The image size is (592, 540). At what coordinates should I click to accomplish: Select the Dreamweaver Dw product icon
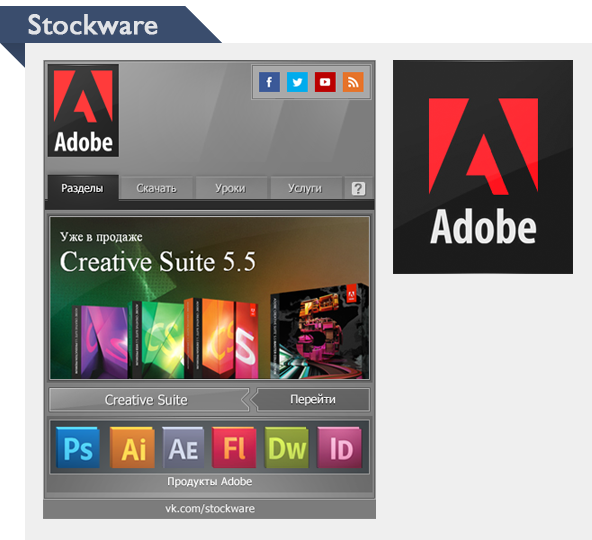click(287, 448)
